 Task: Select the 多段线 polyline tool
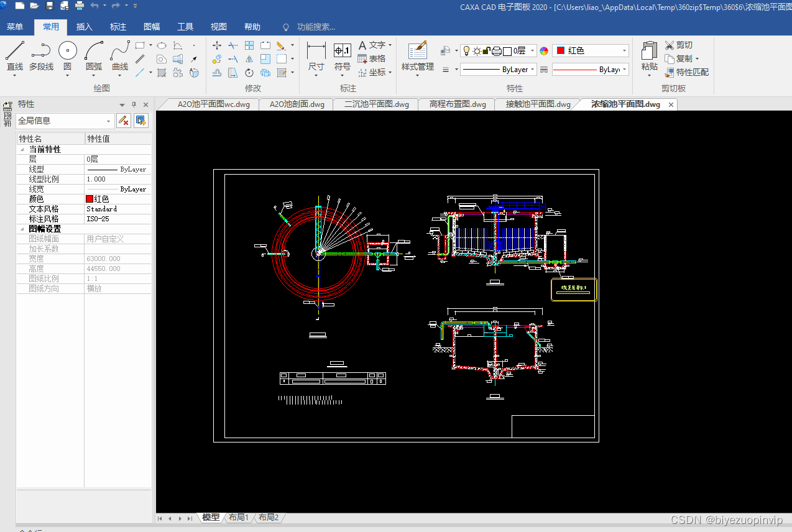click(x=41, y=56)
